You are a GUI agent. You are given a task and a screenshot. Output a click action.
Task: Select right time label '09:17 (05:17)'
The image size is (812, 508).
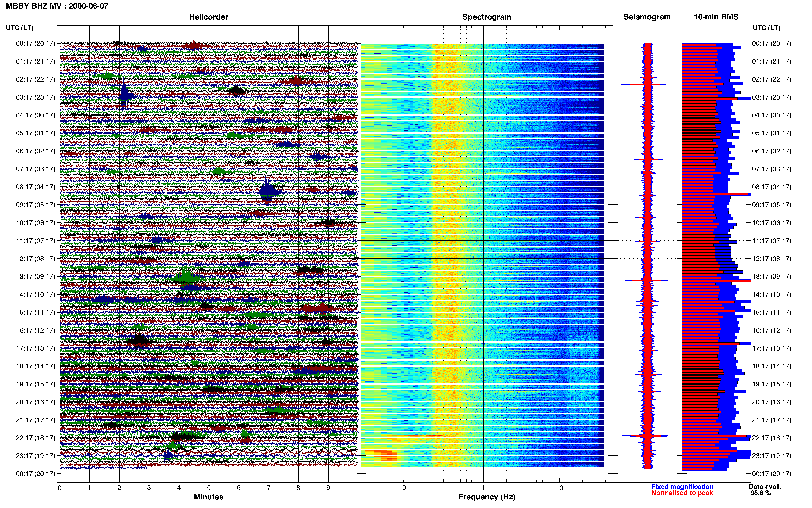coord(772,205)
